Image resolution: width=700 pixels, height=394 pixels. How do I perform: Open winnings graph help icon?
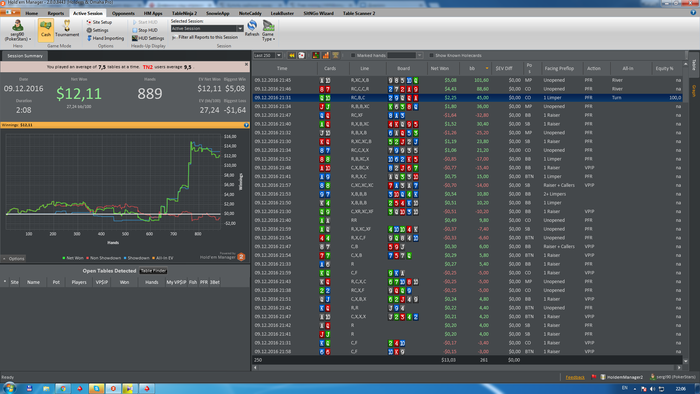(x=246, y=125)
